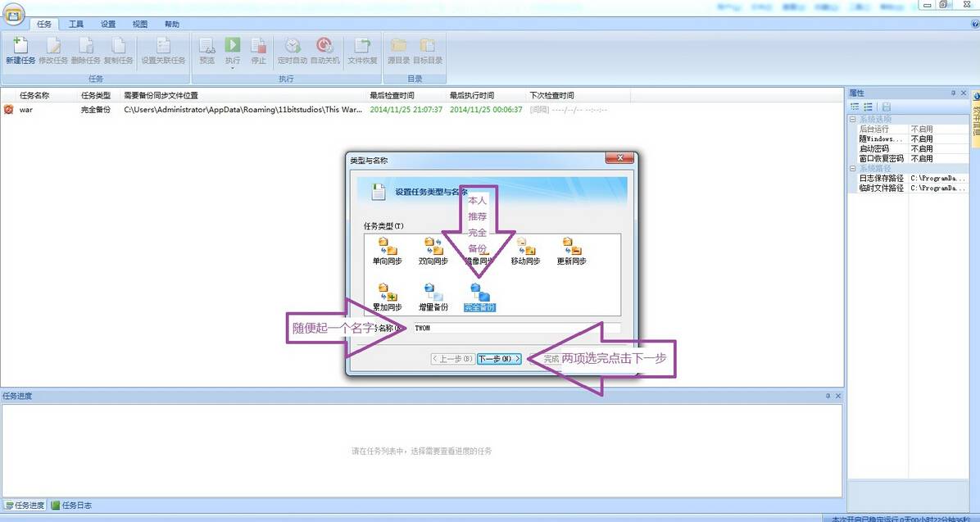Select 窗口恢复密码 property row
This screenshot has height=522, width=980.
tap(908, 159)
